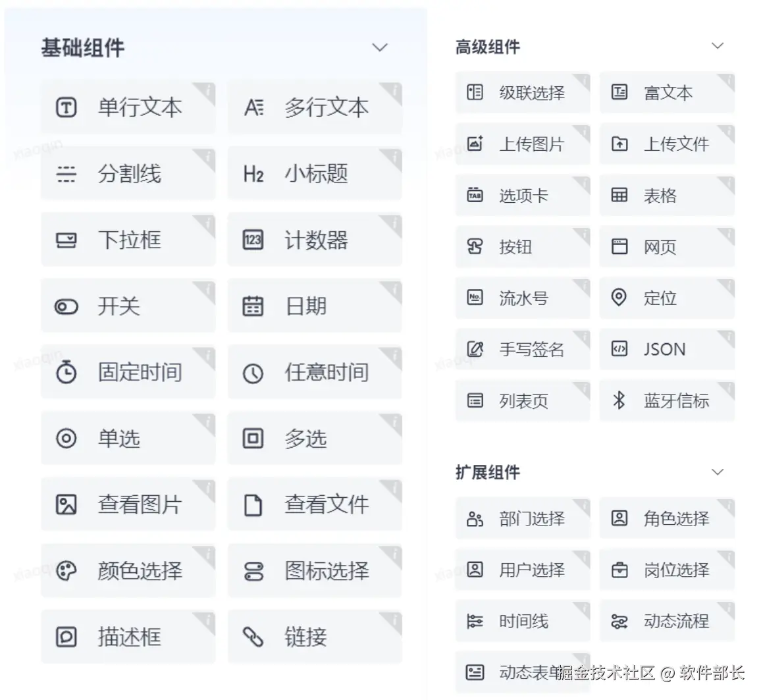Choose the 单选 radio component
The image size is (763, 700).
point(128,439)
